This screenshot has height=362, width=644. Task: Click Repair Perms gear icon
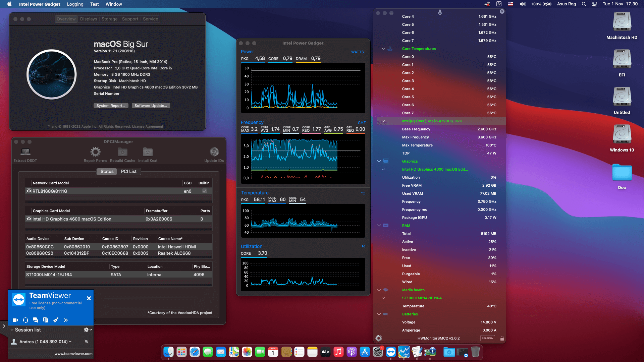96,152
